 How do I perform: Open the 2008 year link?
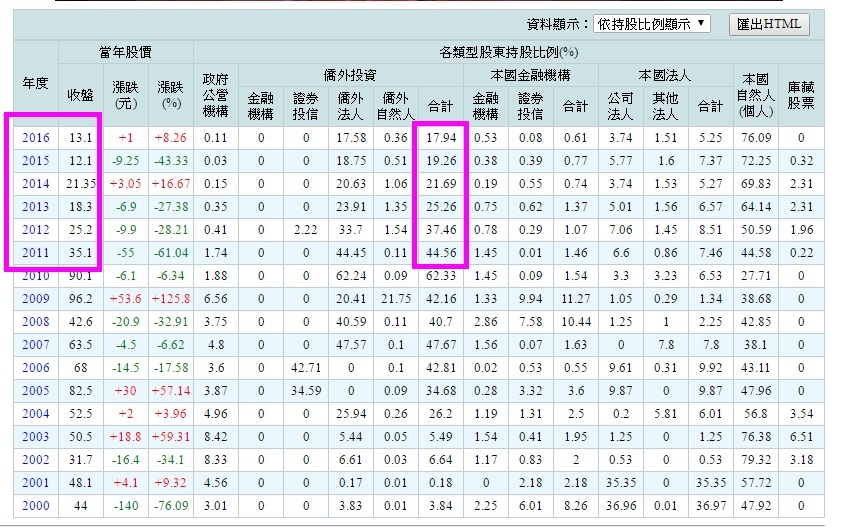click(36, 322)
